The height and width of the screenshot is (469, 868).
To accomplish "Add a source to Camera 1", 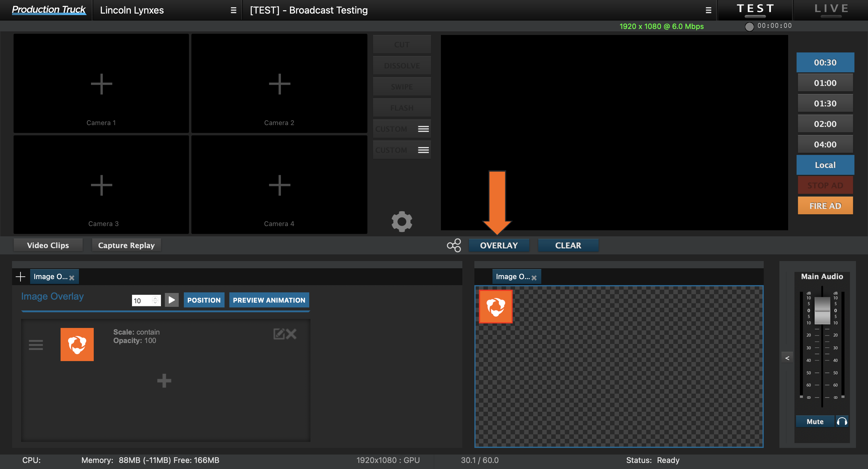I will click(x=102, y=84).
